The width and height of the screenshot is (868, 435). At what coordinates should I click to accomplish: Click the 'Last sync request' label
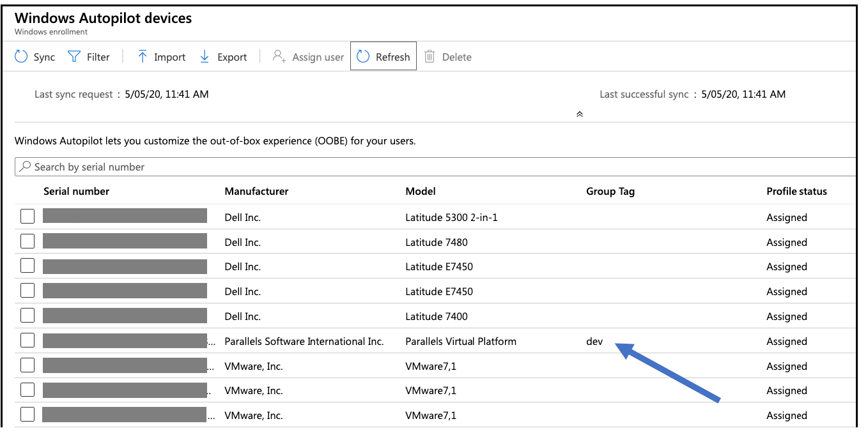74,95
